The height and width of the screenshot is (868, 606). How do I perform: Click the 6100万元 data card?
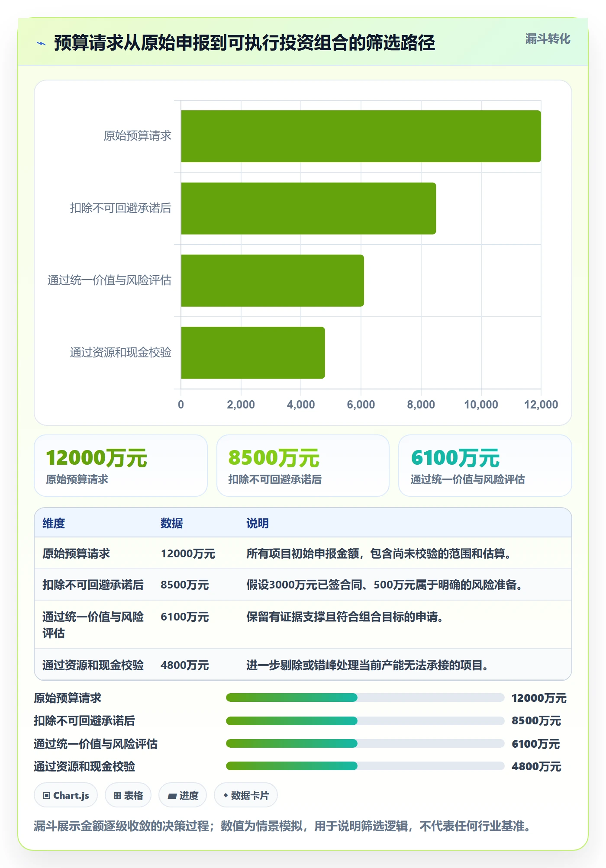(x=485, y=466)
